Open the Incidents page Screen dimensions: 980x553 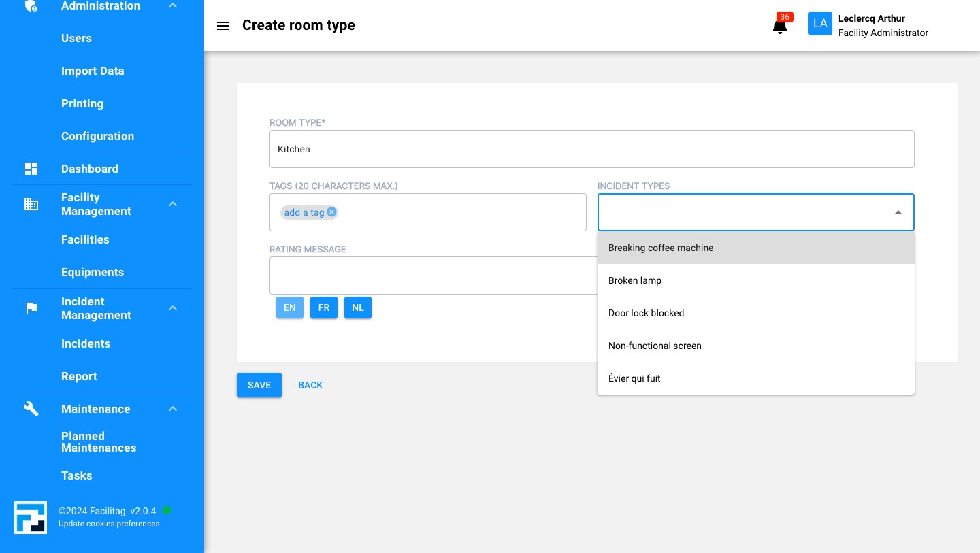[x=86, y=343]
